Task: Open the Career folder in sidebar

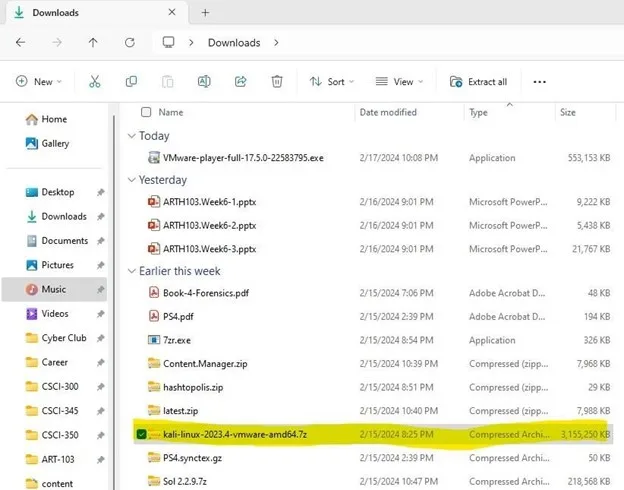Action: pos(55,362)
